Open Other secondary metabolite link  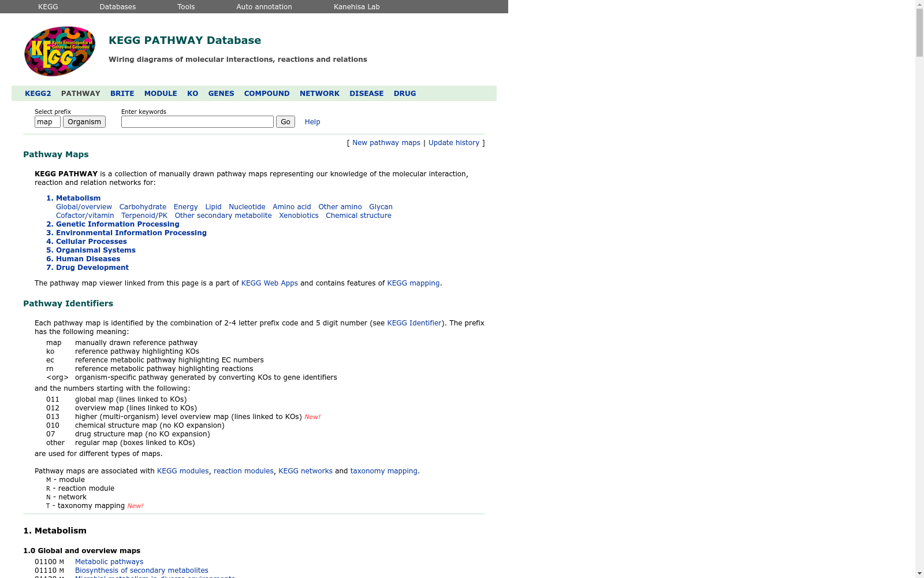(223, 216)
